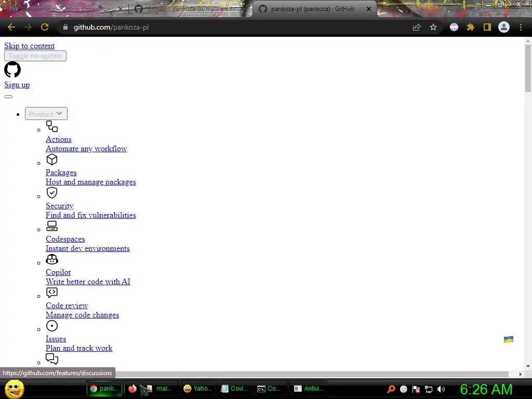Click the horizontal scrollbar right arrow
The image size is (532, 399).
[520, 374]
